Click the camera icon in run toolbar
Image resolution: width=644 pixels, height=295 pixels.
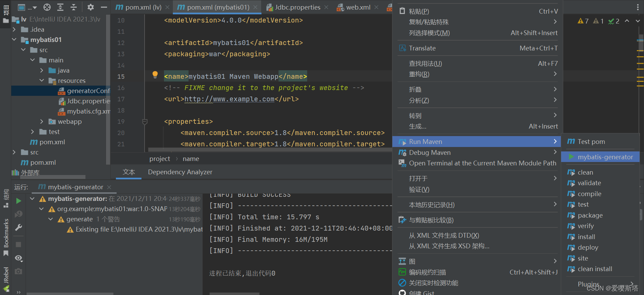pos(18,271)
